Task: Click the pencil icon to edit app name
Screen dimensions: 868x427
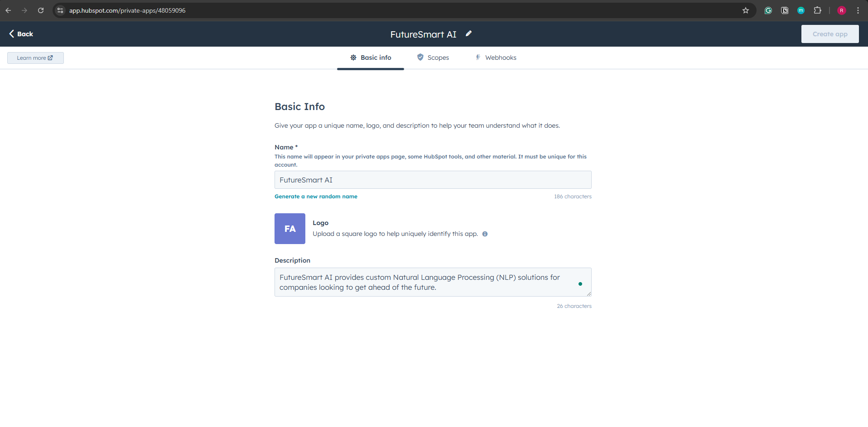Action: pos(469,34)
